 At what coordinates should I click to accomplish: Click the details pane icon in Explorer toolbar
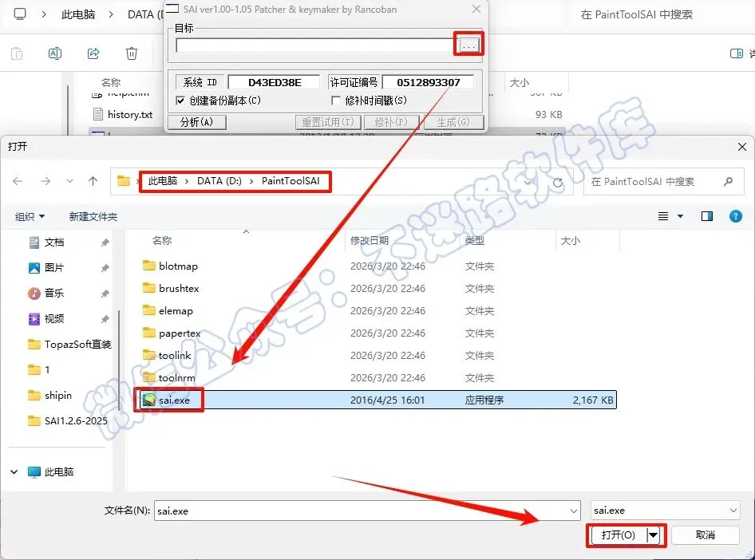(736, 53)
